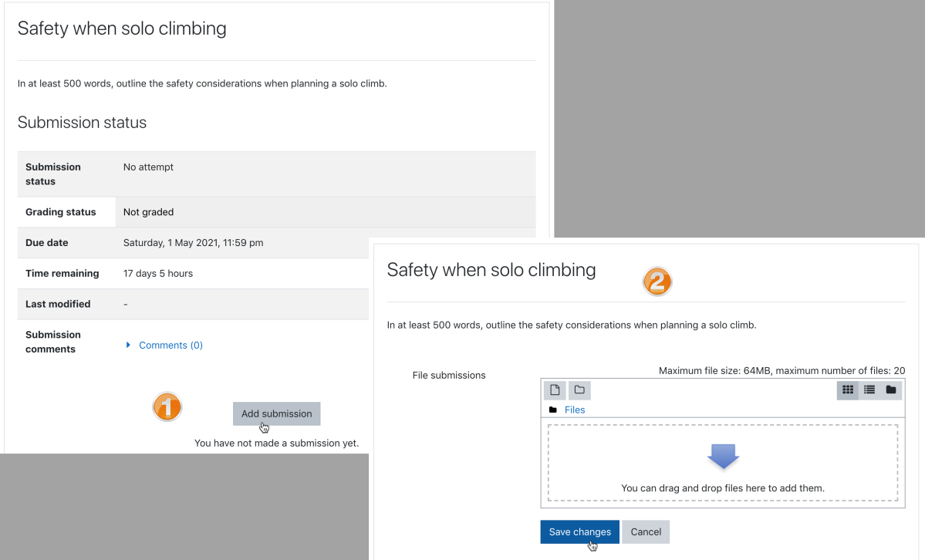Switch file view to icons grid
925x560 pixels.
tap(848, 390)
